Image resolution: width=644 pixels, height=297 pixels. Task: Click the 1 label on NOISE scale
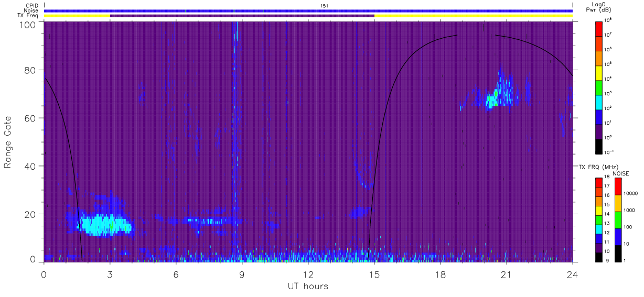tap(626, 261)
